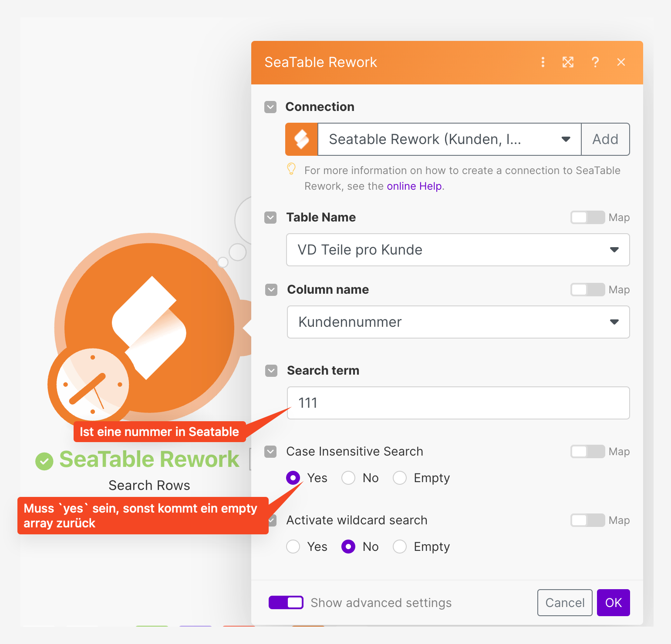Open the Seatable Rework connection dropdown
Viewport: 671px width, 644px height.
tap(449, 139)
